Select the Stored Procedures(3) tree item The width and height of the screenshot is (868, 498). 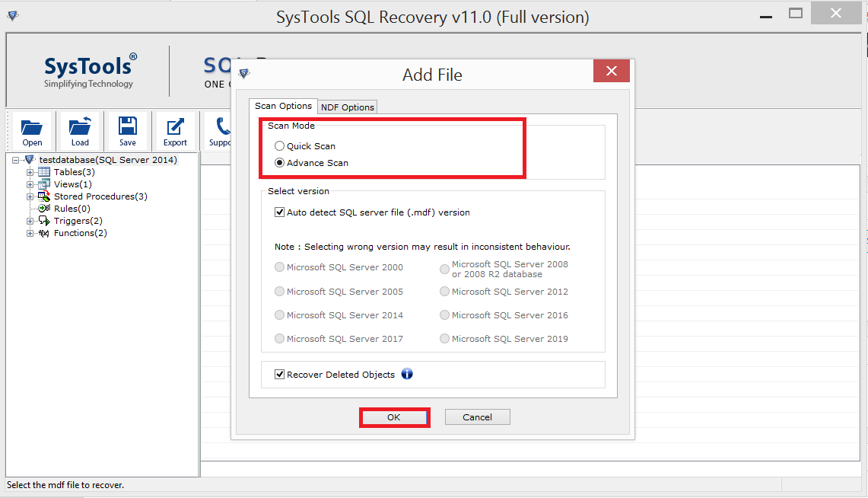click(100, 196)
